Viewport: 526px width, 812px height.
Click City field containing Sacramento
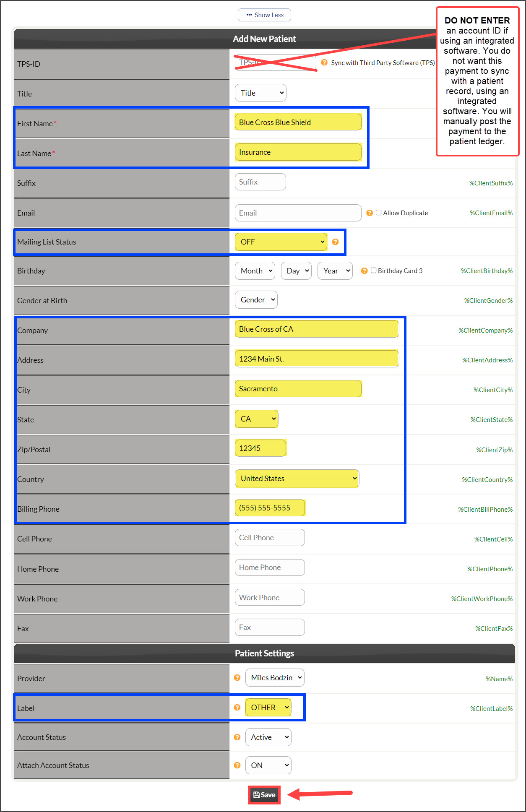298,389
